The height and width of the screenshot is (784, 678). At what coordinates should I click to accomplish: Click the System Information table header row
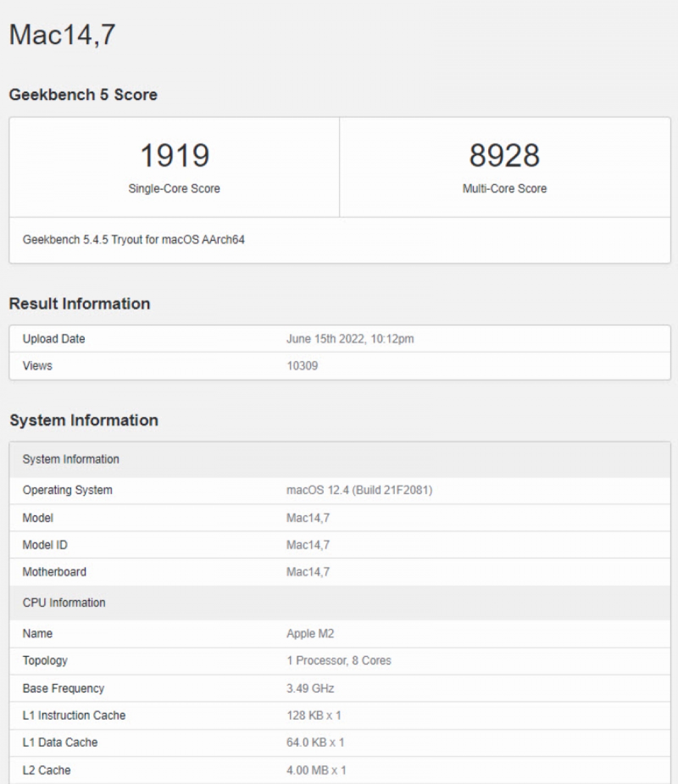click(x=340, y=459)
